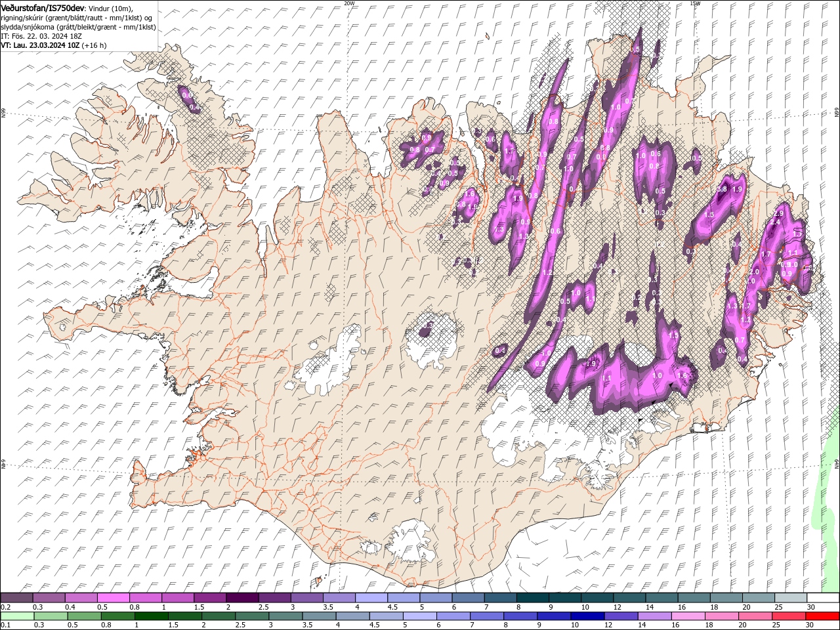
Task: Pick the light periwinkle swatch labeled 4 in purple row
Action: point(371,598)
